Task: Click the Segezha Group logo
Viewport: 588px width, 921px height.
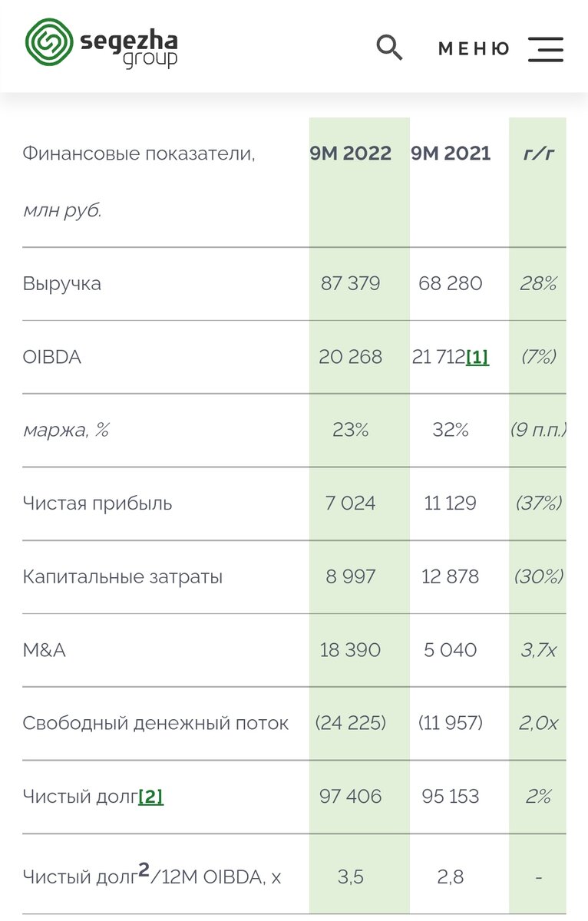Action: point(101,43)
